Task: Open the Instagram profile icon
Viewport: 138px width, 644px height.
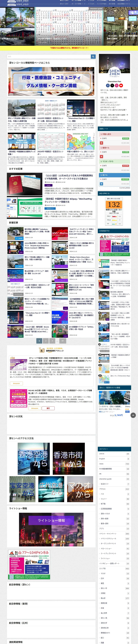Action: pos(117,86)
